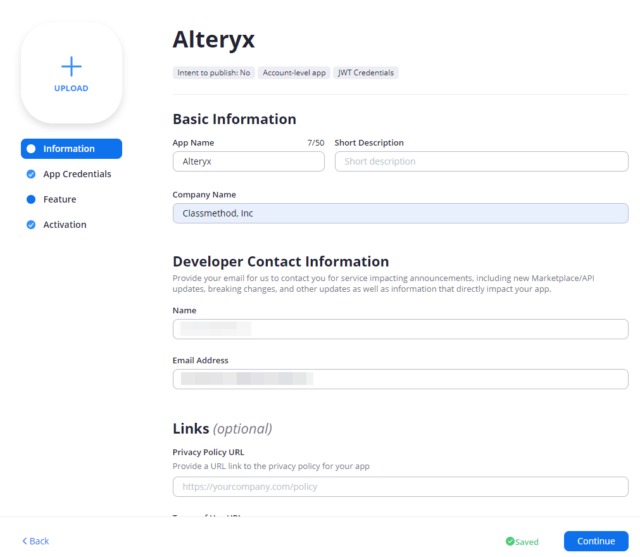Viewport: 640px width, 557px height.
Task: Click the 'Account-level app' tag
Action: point(294,73)
